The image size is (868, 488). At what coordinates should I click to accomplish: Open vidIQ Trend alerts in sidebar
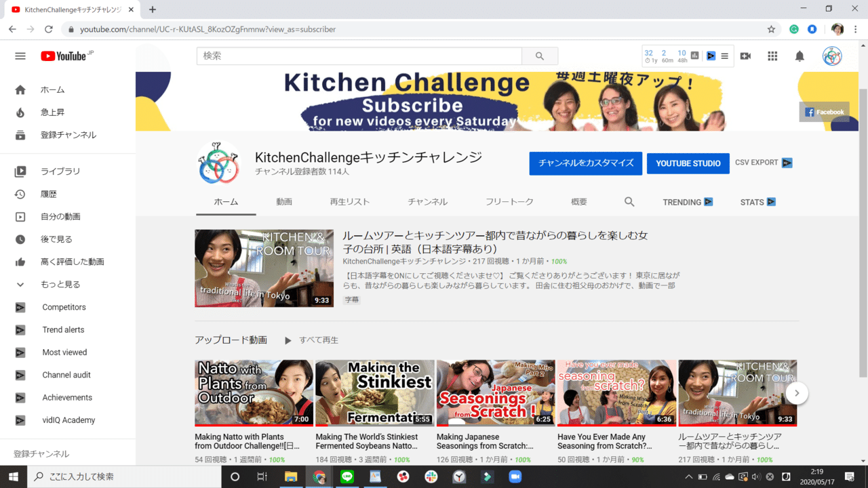[68, 329]
